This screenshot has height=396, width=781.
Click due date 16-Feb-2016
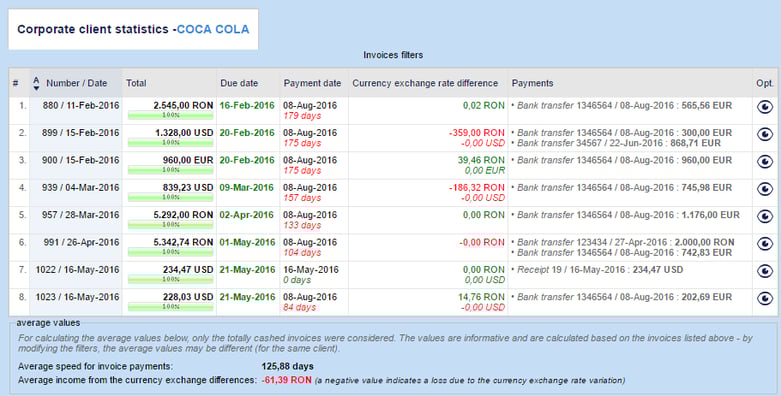pos(247,106)
